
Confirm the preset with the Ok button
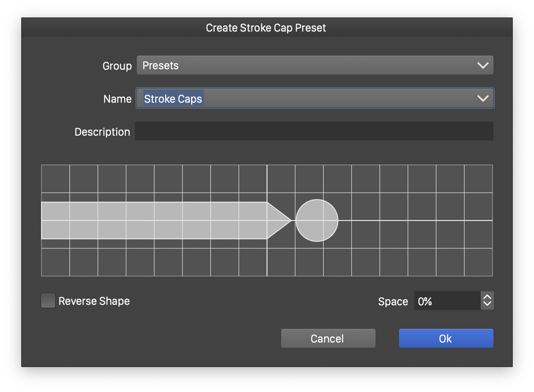(446, 338)
